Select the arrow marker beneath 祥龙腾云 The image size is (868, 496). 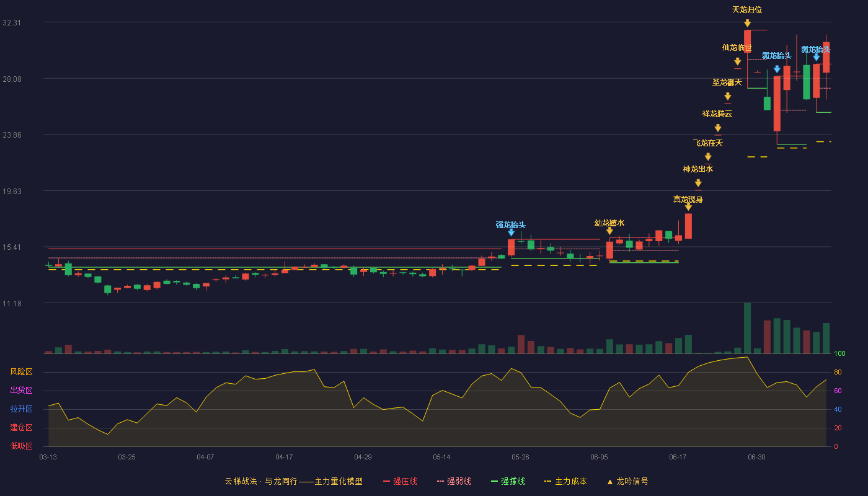(x=717, y=128)
